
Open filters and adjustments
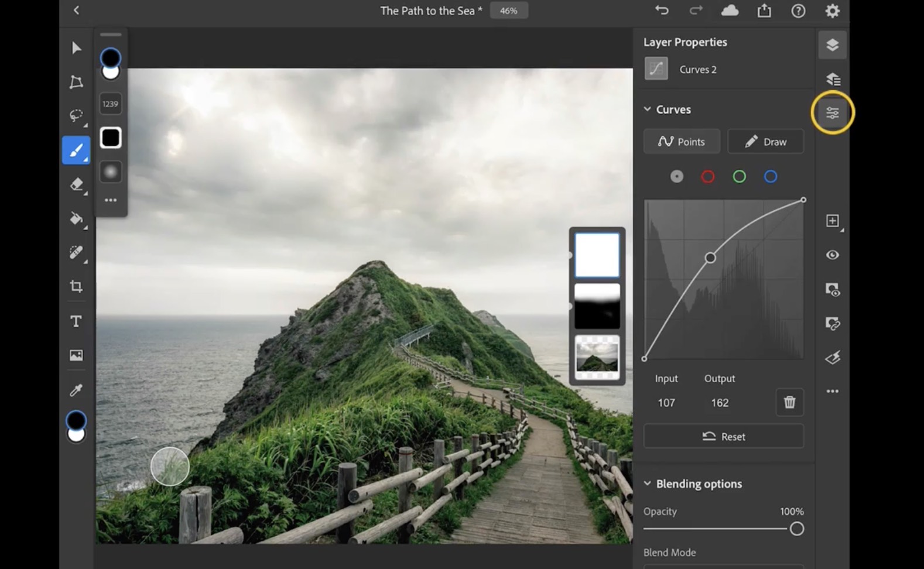(832, 357)
